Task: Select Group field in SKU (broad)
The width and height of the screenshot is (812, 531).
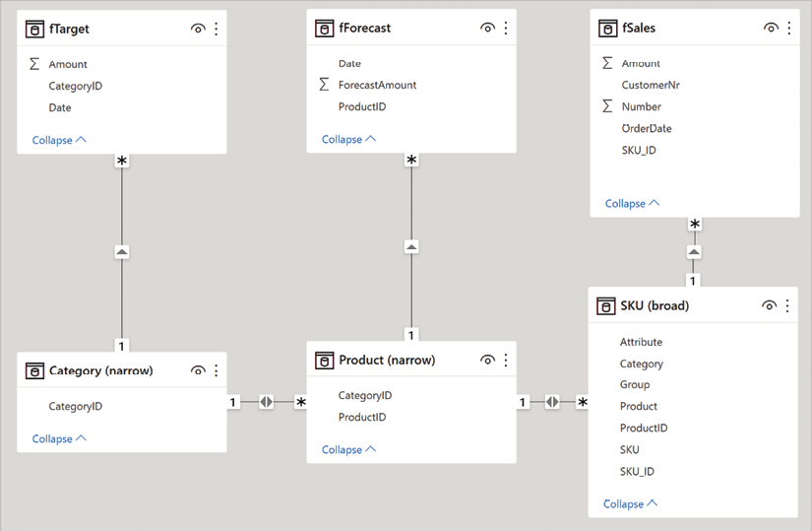Action: [635, 385]
